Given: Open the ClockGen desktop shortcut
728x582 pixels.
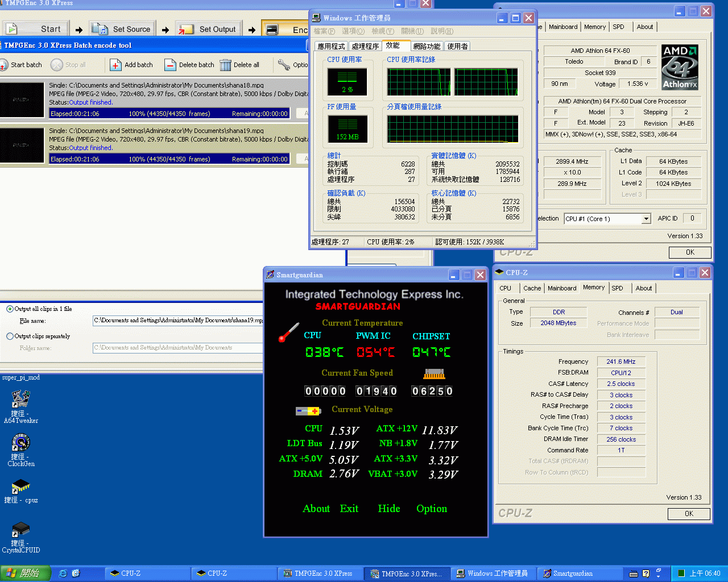Looking at the screenshot, I should [21, 442].
